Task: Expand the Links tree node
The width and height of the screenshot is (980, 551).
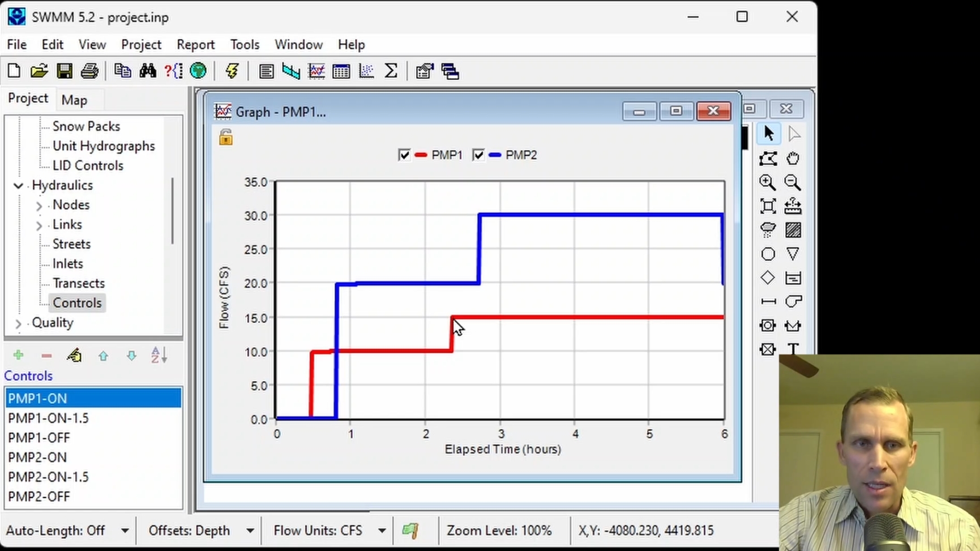Action: [x=39, y=225]
